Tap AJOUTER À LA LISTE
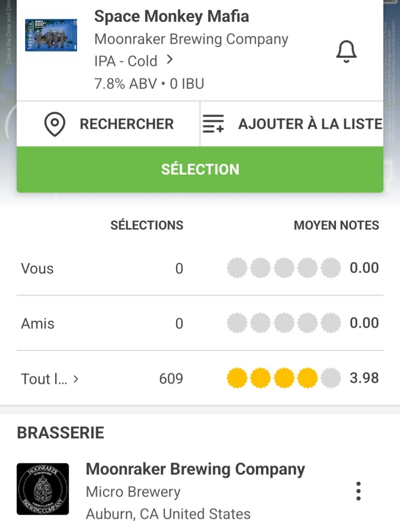The width and height of the screenshot is (400, 532). tap(310, 124)
